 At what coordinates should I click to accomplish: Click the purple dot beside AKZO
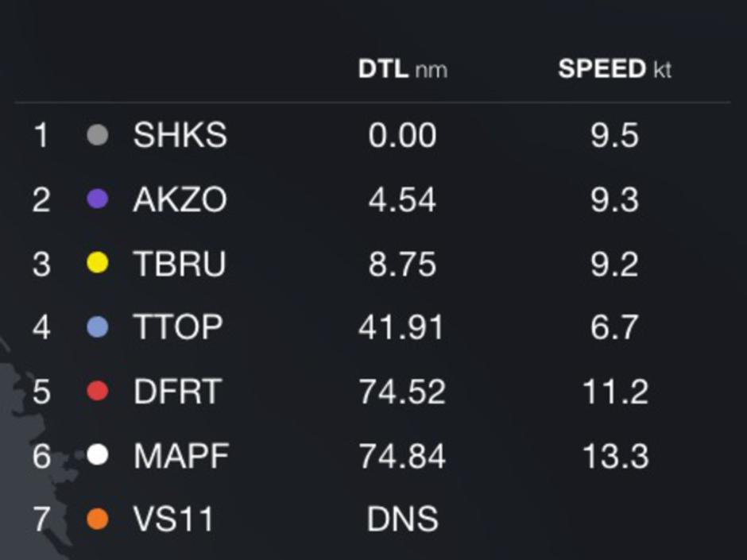point(97,199)
